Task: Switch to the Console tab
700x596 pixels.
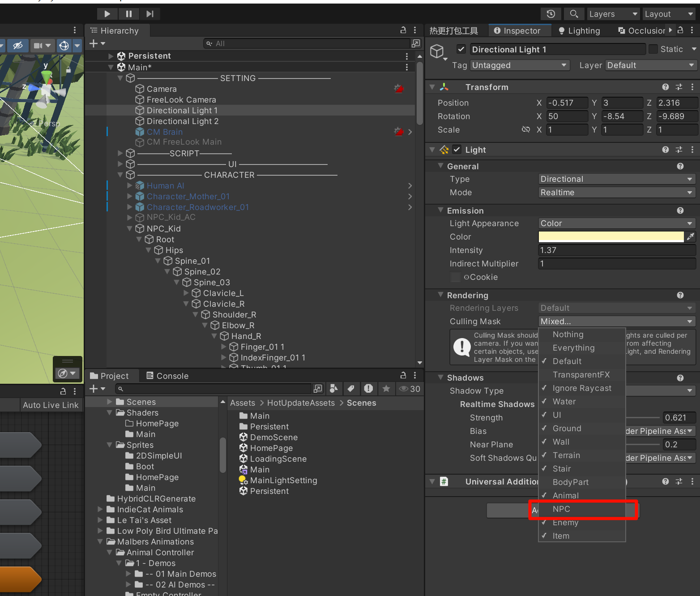Action: (167, 376)
